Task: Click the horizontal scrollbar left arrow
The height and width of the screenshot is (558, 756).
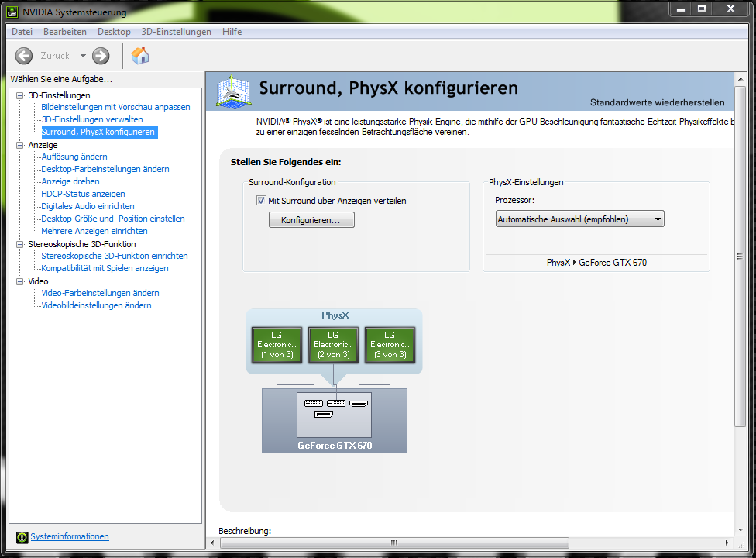Action: point(212,543)
